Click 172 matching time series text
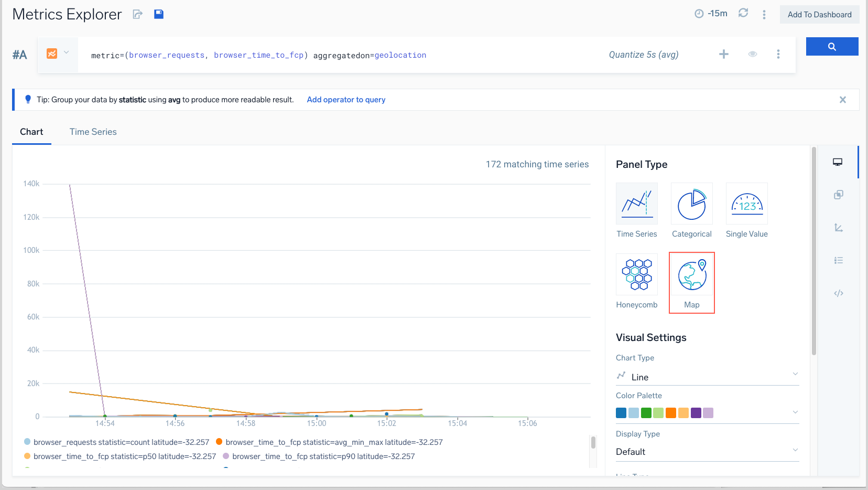This screenshot has width=868, height=490. (537, 164)
